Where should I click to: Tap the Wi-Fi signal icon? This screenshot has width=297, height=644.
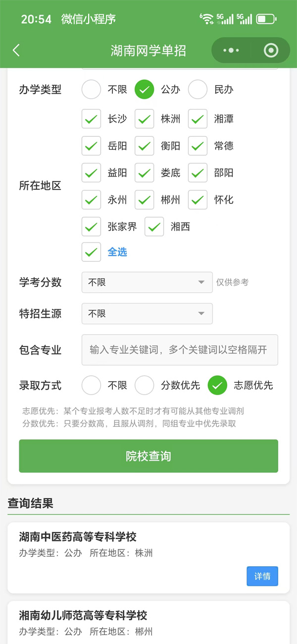coord(206,19)
